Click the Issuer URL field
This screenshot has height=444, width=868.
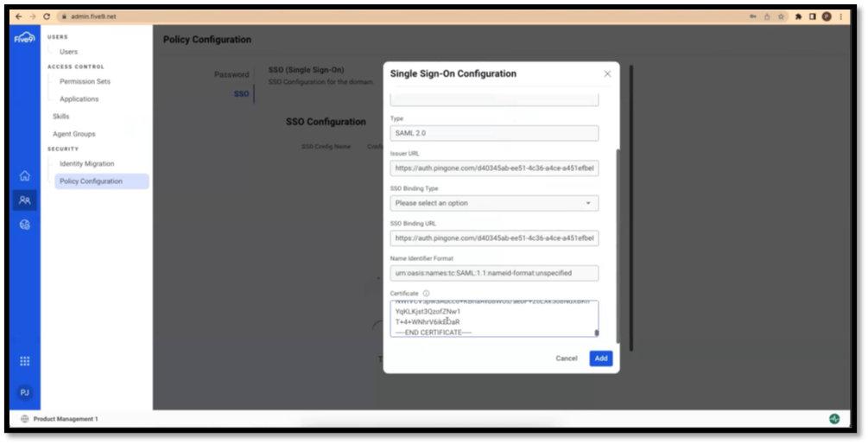(x=494, y=168)
